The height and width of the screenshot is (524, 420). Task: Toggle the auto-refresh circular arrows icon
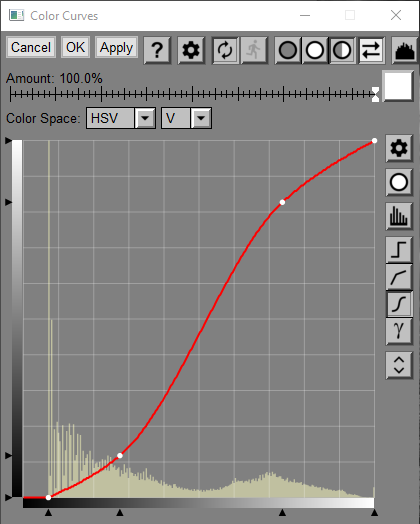coord(225,50)
